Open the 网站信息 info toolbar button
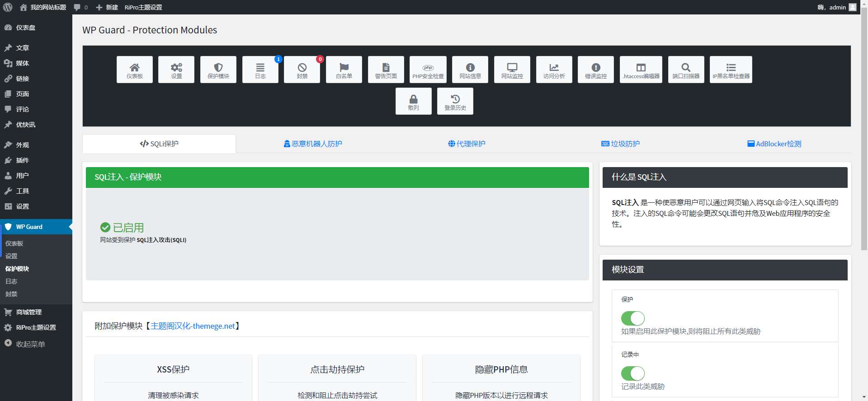 (x=470, y=70)
